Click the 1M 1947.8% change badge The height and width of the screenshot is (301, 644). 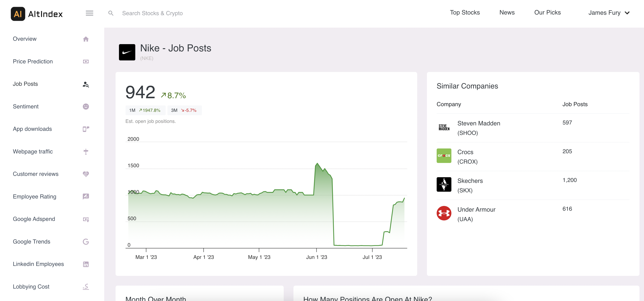click(x=145, y=110)
